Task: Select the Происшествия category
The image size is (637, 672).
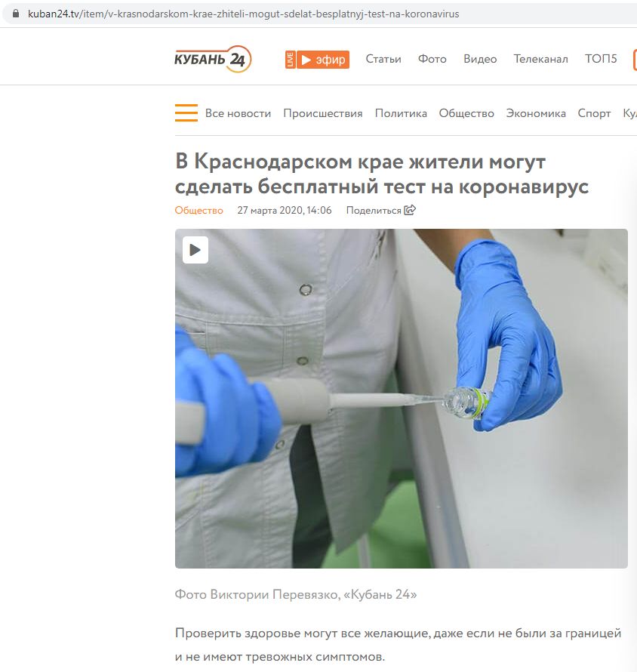Action: click(x=323, y=113)
